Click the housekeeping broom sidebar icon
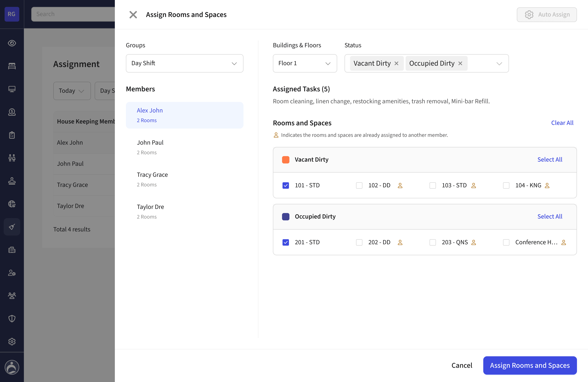Screen dimensions: 588x382 [x=12, y=227]
